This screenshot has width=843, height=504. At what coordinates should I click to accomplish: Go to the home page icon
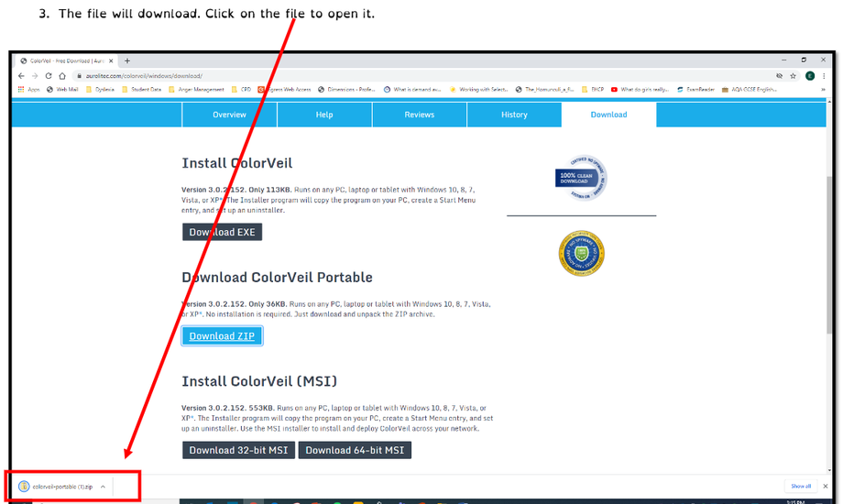click(x=62, y=76)
